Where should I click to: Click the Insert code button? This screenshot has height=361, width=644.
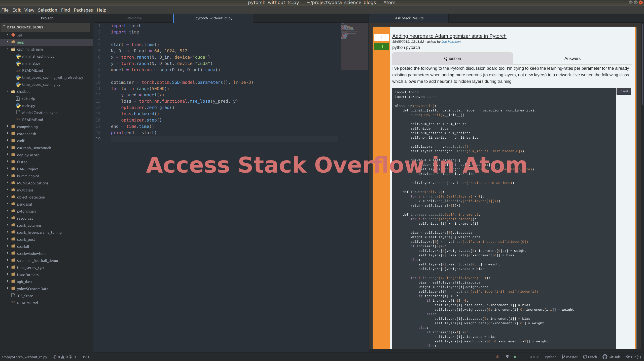[x=624, y=91]
